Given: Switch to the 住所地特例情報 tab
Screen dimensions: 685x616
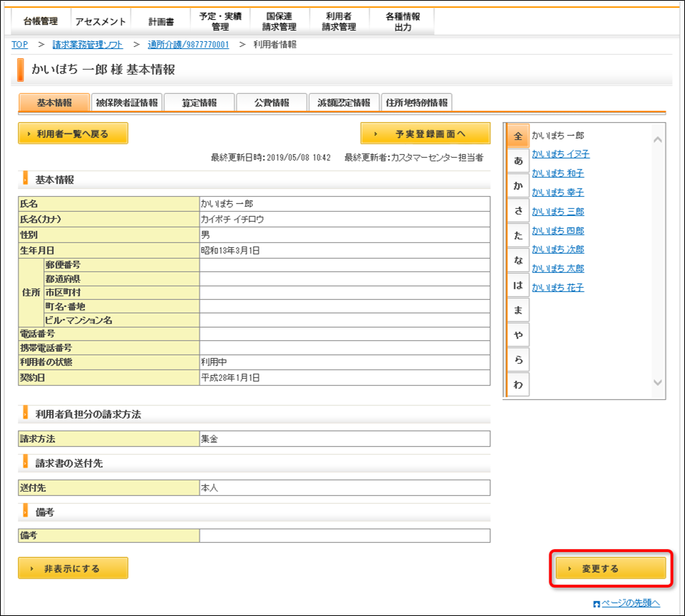Looking at the screenshot, I should click(x=416, y=102).
